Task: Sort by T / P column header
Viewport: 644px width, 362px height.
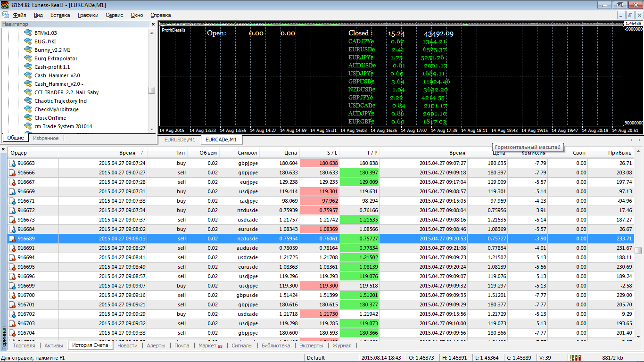Action: click(x=360, y=153)
